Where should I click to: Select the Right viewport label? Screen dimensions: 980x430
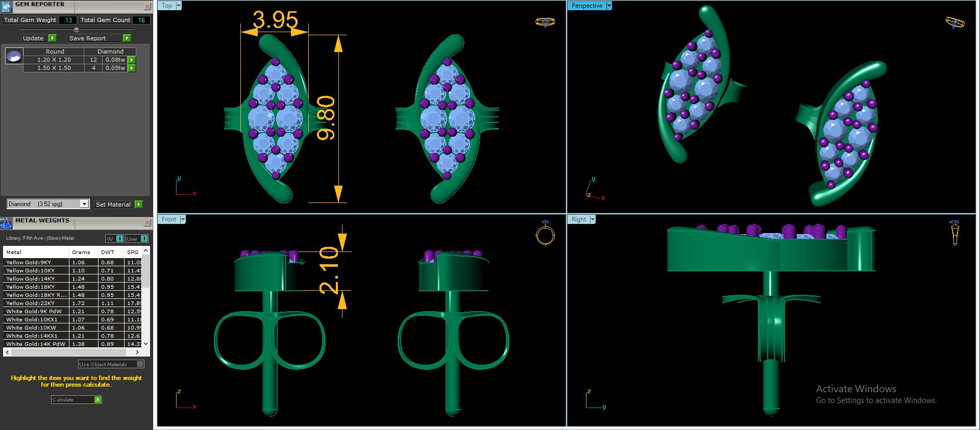coord(579,219)
